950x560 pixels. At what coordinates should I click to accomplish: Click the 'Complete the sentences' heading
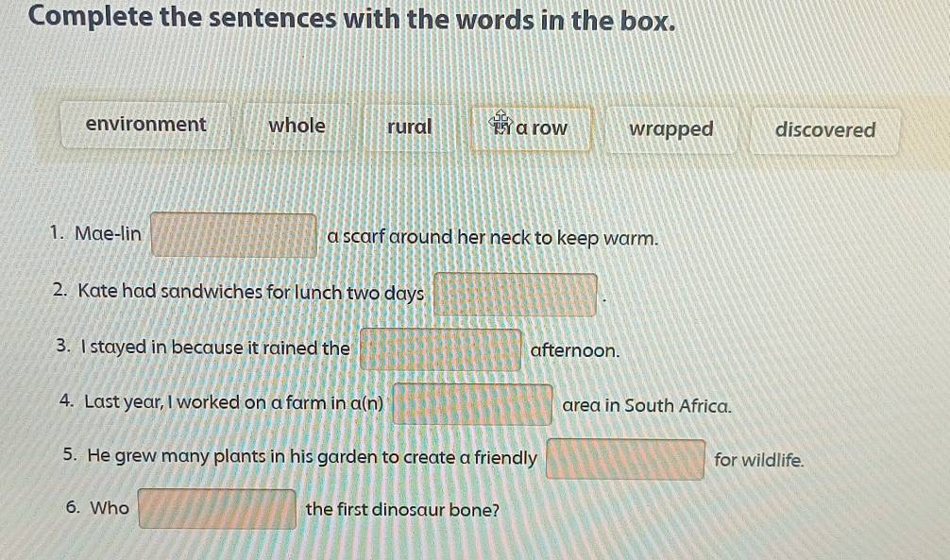[x=351, y=20]
